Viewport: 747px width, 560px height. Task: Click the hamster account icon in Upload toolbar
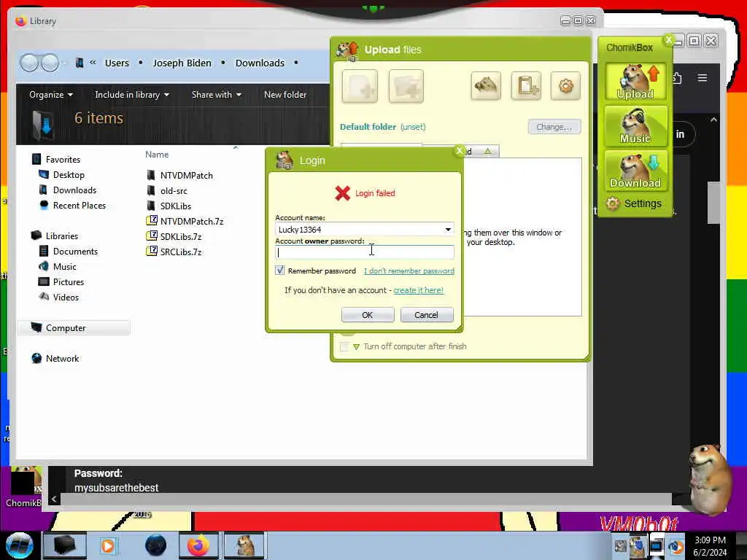pos(485,86)
